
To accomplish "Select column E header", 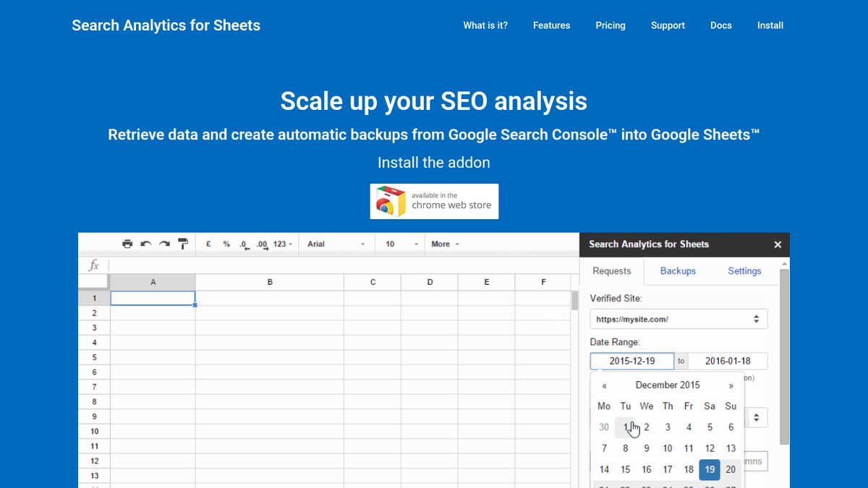I will pos(487,282).
